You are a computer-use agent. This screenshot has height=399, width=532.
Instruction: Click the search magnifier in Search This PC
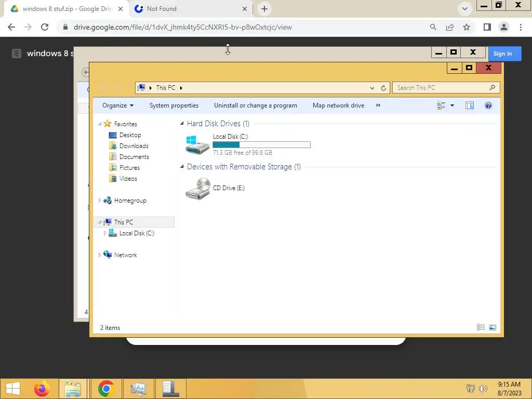(492, 87)
